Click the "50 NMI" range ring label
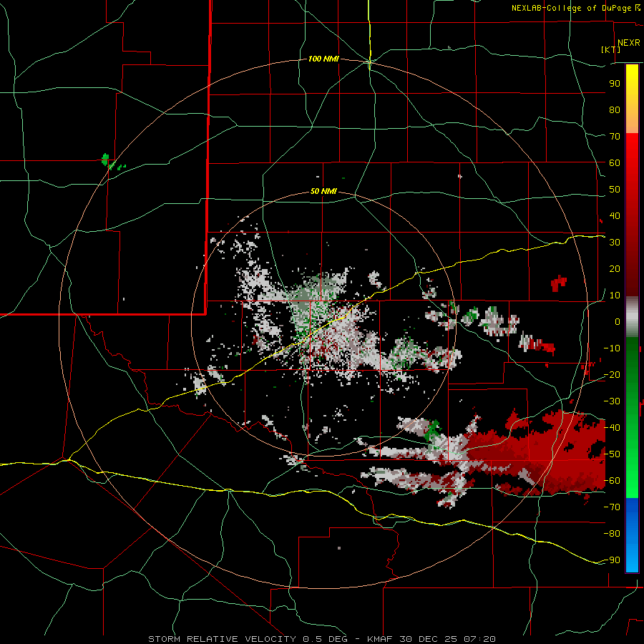This screenshot has width=644, height=644. point(323,191)
